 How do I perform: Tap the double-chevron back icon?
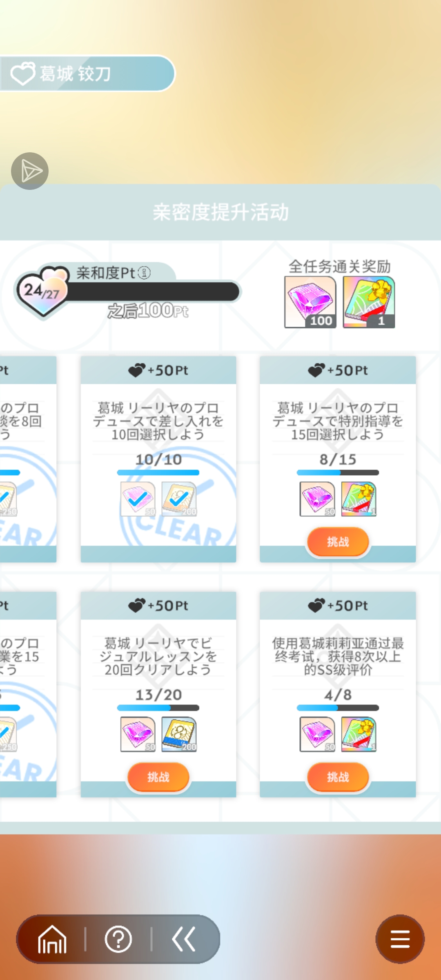(184, 939)
